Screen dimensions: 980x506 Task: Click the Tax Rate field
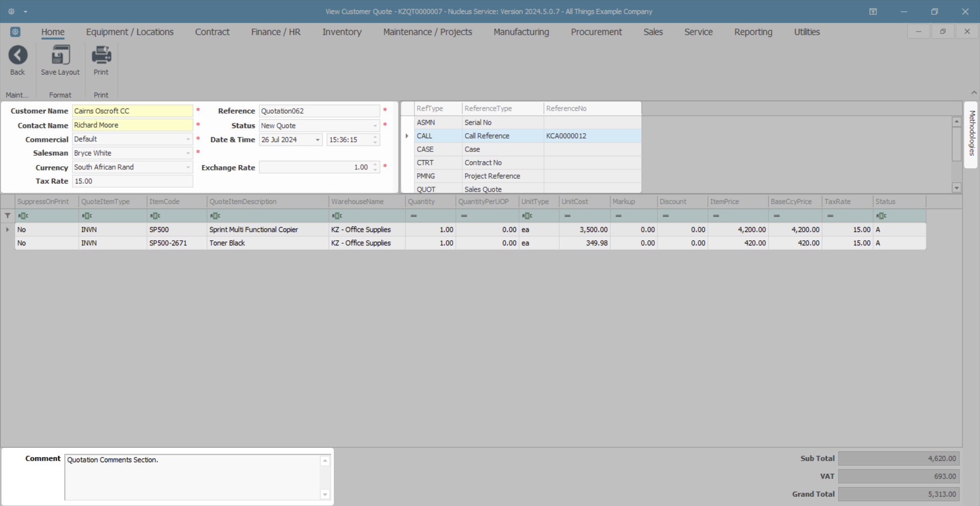(x=133, y=181)
